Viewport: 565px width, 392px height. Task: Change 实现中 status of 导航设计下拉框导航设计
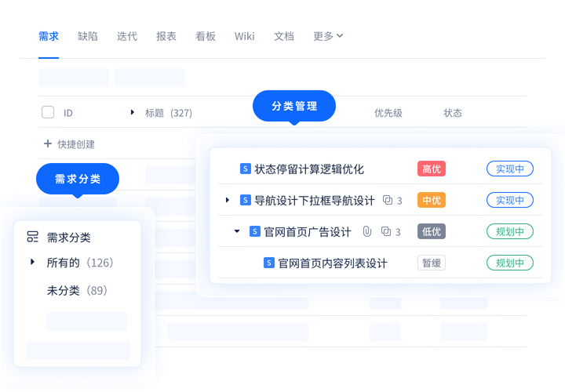[510, 200]
